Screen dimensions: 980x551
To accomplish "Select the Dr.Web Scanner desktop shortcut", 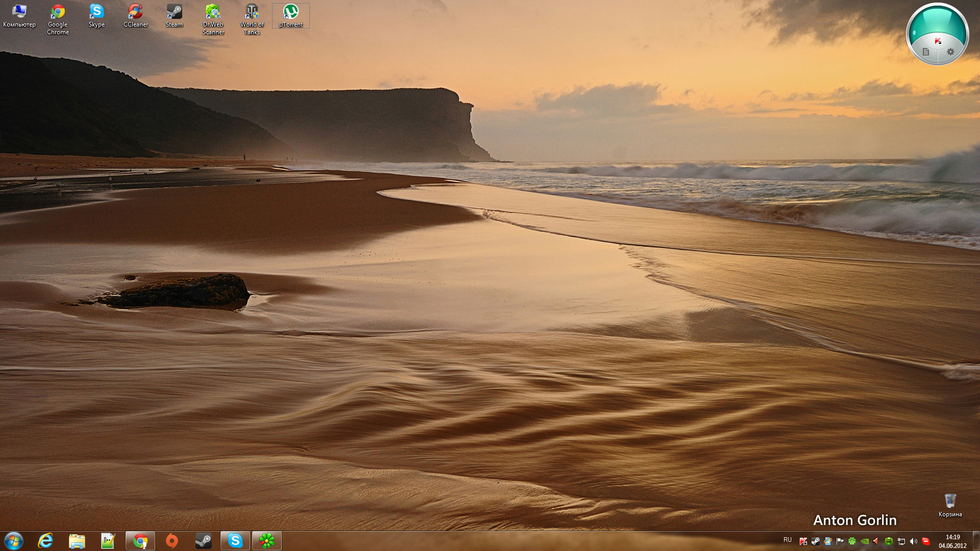I will coord(213,20).
